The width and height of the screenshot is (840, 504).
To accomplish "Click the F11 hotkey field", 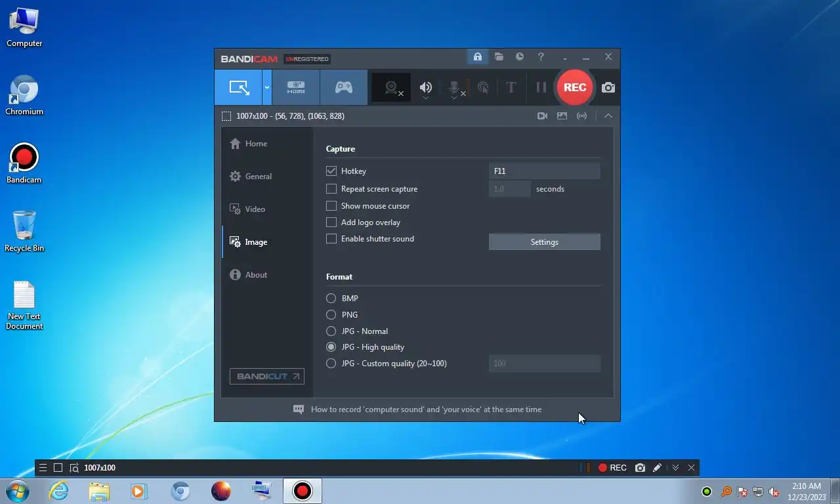I will click(x=544, y=171).
